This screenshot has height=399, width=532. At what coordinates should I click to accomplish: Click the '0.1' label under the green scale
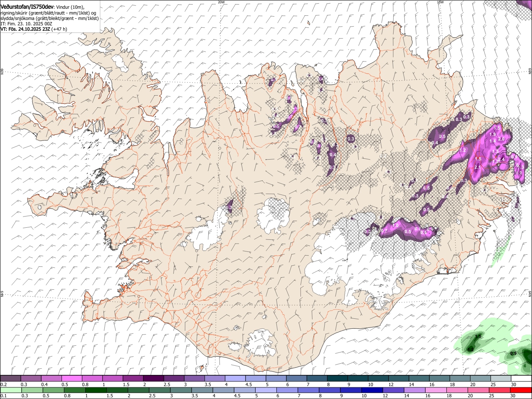[3, 396]
